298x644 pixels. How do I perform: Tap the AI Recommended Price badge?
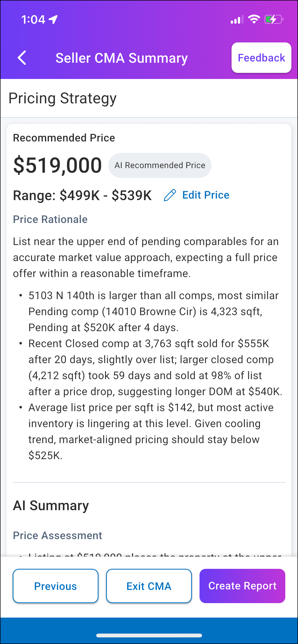(x=160, y=165)
